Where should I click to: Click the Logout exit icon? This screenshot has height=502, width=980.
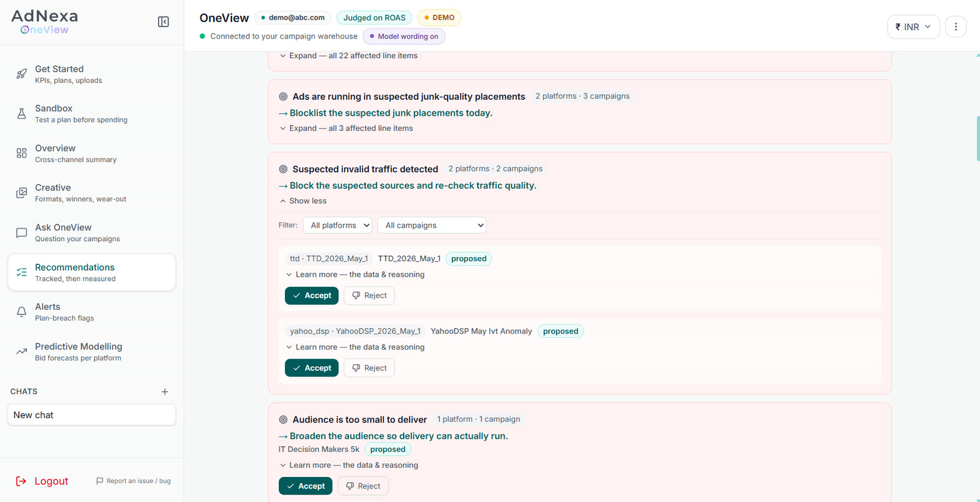[21, 481]
